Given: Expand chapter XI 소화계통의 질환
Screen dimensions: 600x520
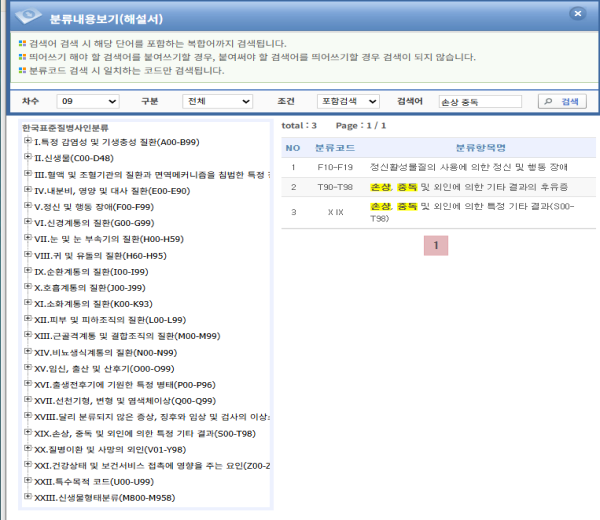Looking at the screenshot, I should (x=28, y=303).
